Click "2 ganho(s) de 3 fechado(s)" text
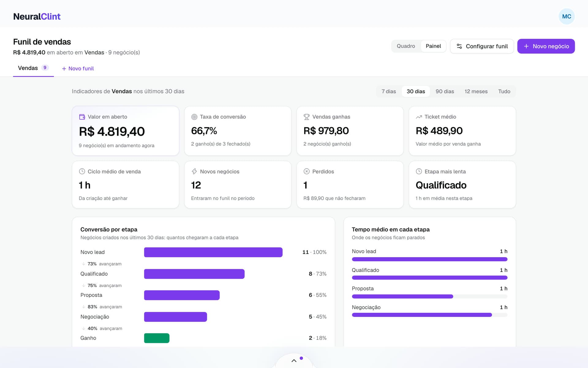 point(221,144)
